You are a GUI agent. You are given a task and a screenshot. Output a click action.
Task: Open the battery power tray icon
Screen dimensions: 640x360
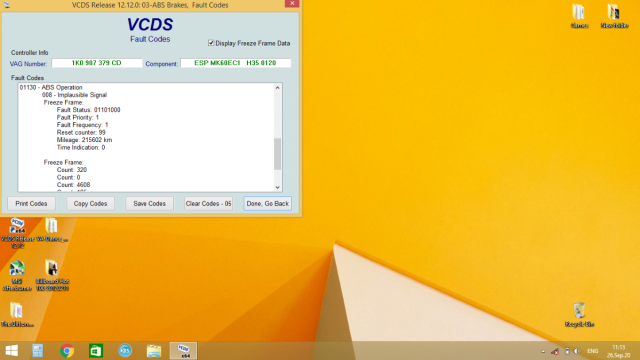point(567,351)
